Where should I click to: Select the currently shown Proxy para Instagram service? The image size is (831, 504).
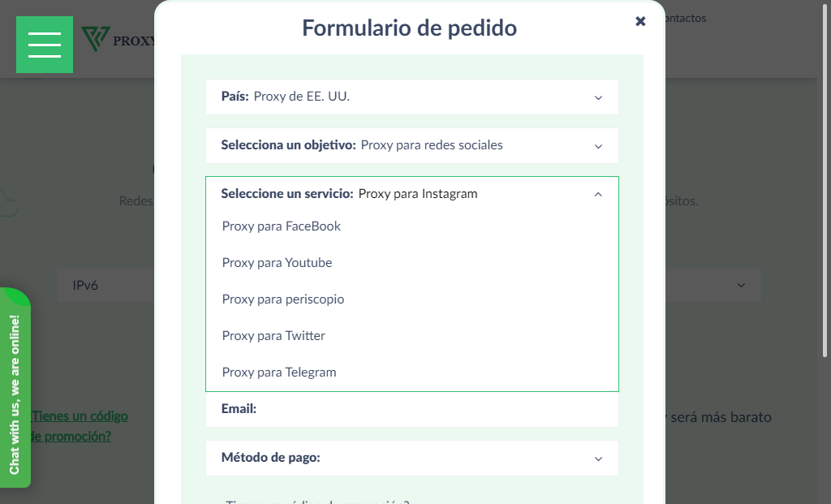(x=419, y=194)
